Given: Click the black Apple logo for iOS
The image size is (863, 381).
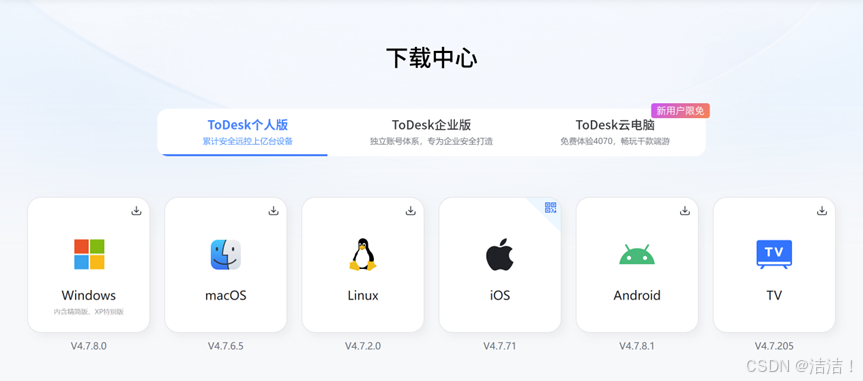Looking at the screenshot, I should pyautogui.click(x=499, y=254).
